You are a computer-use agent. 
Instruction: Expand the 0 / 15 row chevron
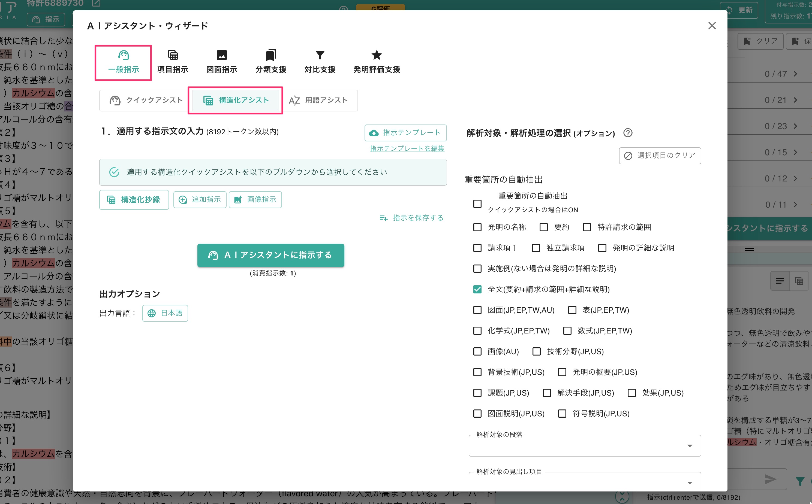[796, 152]
